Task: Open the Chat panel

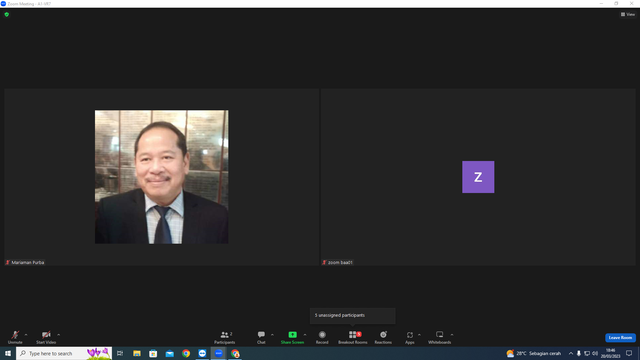Action: pyautogui.click(x=261, y=337)
